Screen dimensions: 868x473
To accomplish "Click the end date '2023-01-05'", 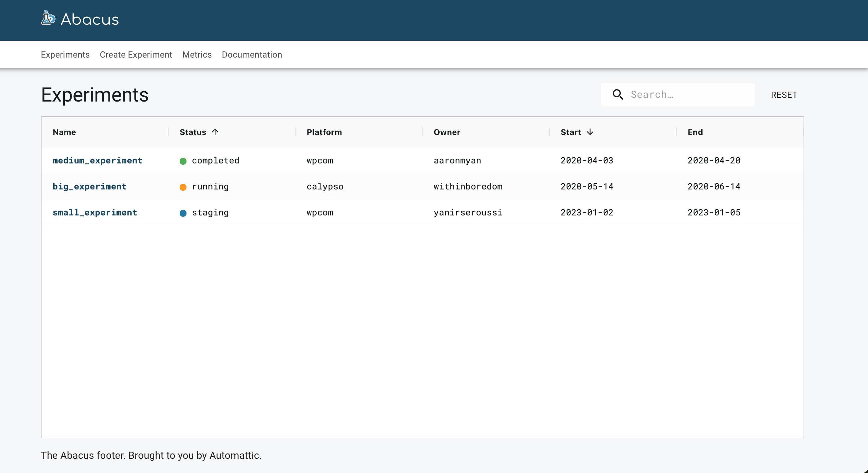I will (x=714, y=212).
